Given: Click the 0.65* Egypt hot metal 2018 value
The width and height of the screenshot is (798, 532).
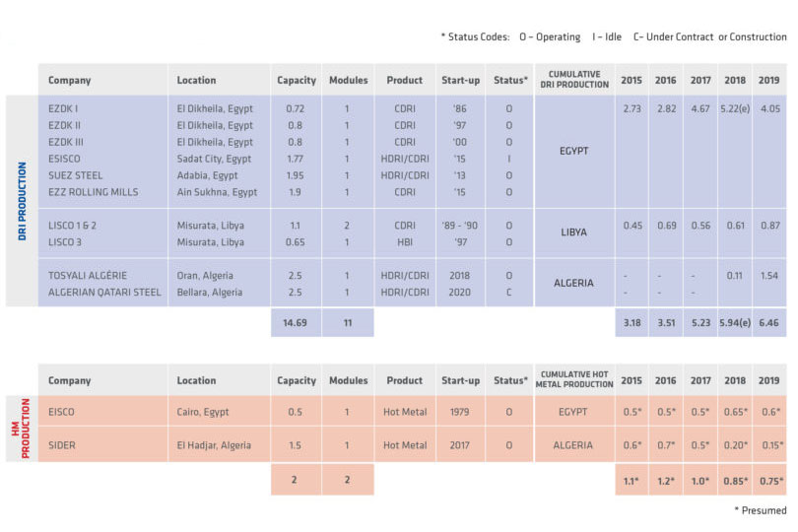Looking at the screenshot, I should (735, 412).
